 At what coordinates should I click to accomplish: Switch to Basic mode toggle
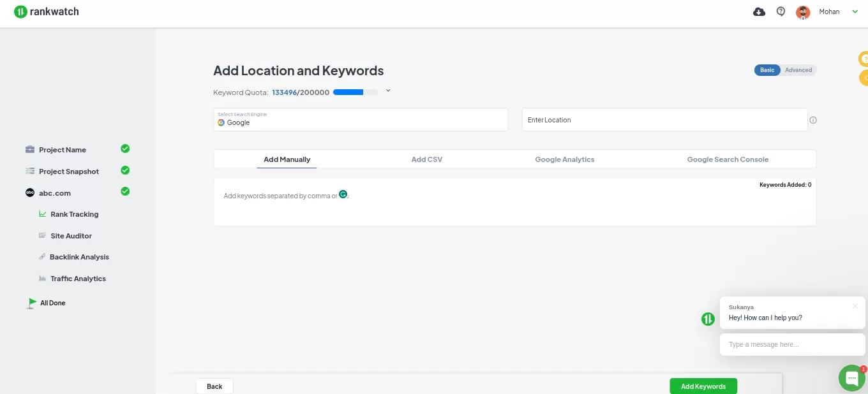(x=767, y=70)
